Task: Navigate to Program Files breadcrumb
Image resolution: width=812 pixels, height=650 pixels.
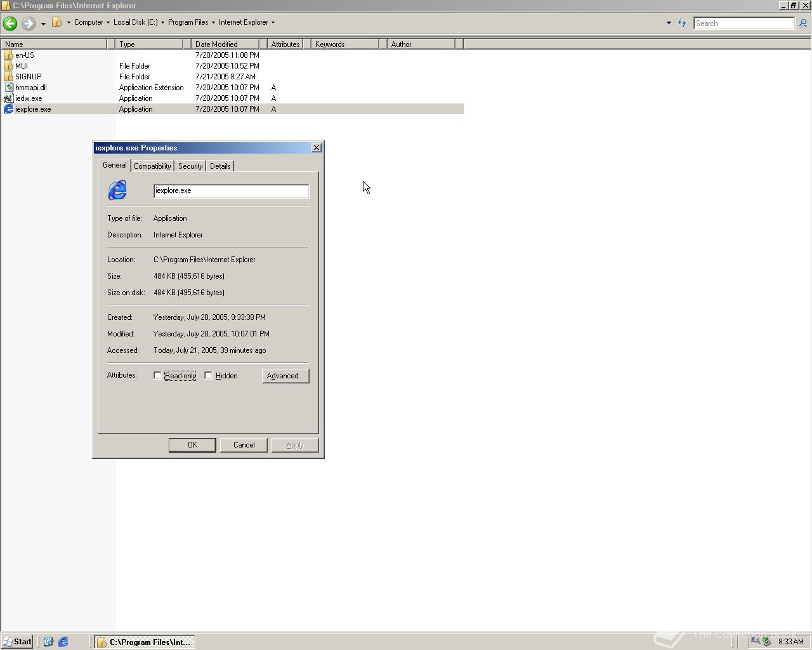Action: pyautogui.click(x=188, y=22)
